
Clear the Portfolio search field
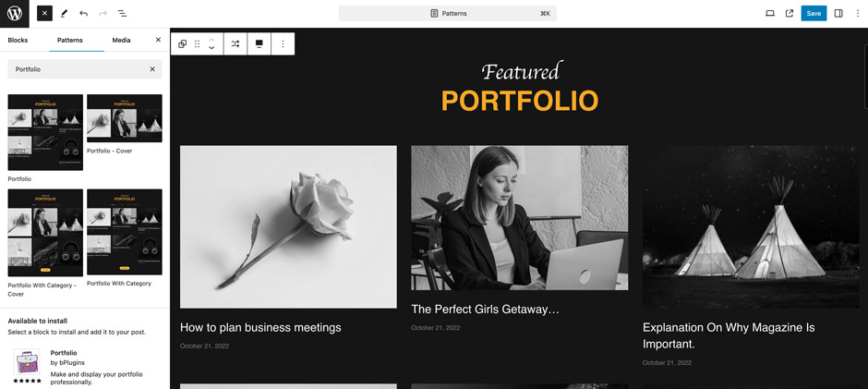tap(152, 69)
